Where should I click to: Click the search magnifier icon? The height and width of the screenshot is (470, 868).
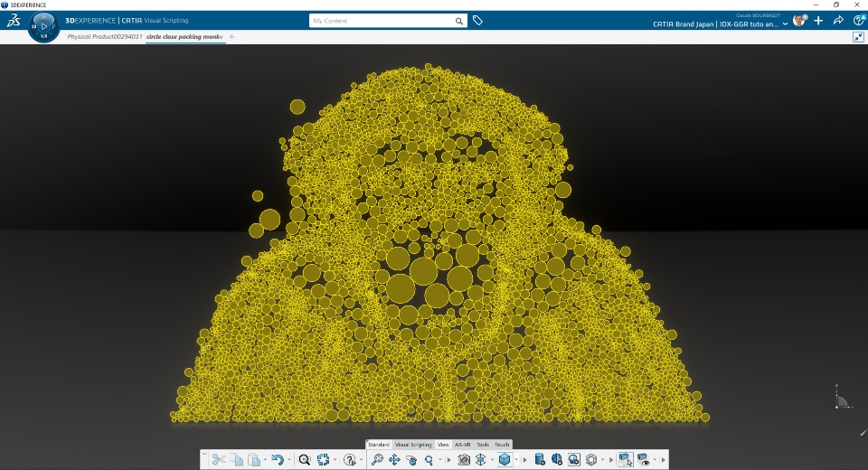[459, 21]
